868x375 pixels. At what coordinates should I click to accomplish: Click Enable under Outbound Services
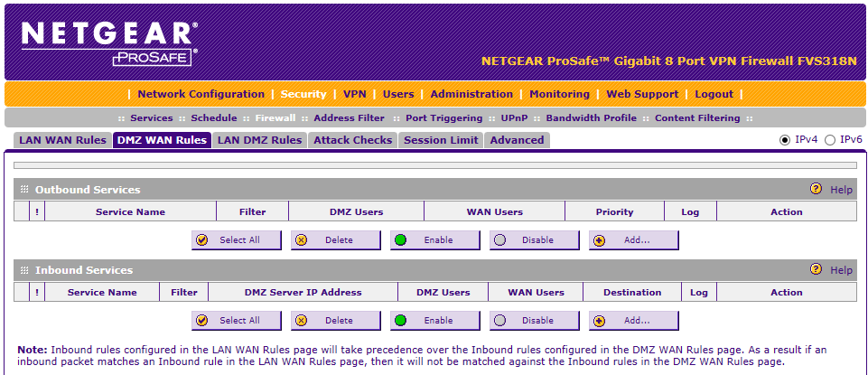click(x=435, y=239)
